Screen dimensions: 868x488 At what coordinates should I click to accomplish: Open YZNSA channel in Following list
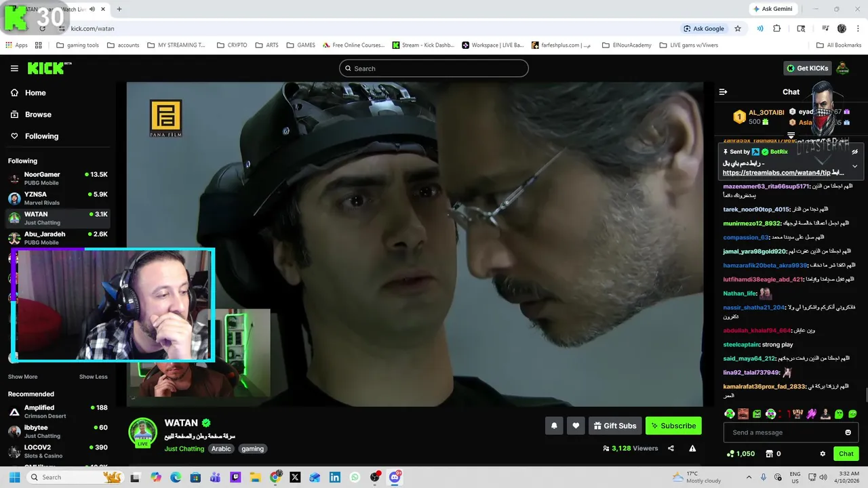pos(58,198)
